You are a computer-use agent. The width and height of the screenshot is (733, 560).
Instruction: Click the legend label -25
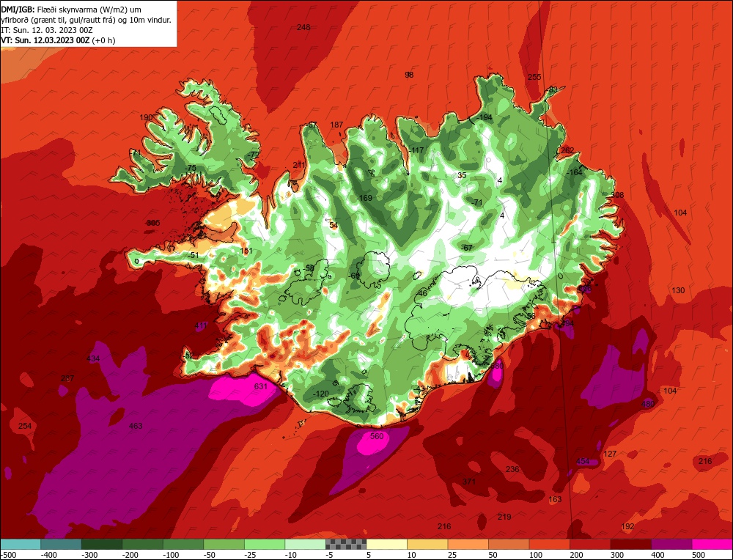click(252, 555)
